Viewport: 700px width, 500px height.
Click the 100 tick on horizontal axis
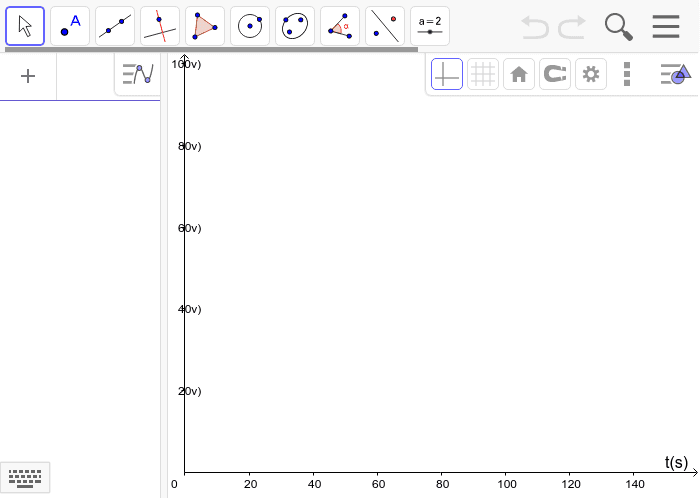pyautogui.click(x=507, y=484)
